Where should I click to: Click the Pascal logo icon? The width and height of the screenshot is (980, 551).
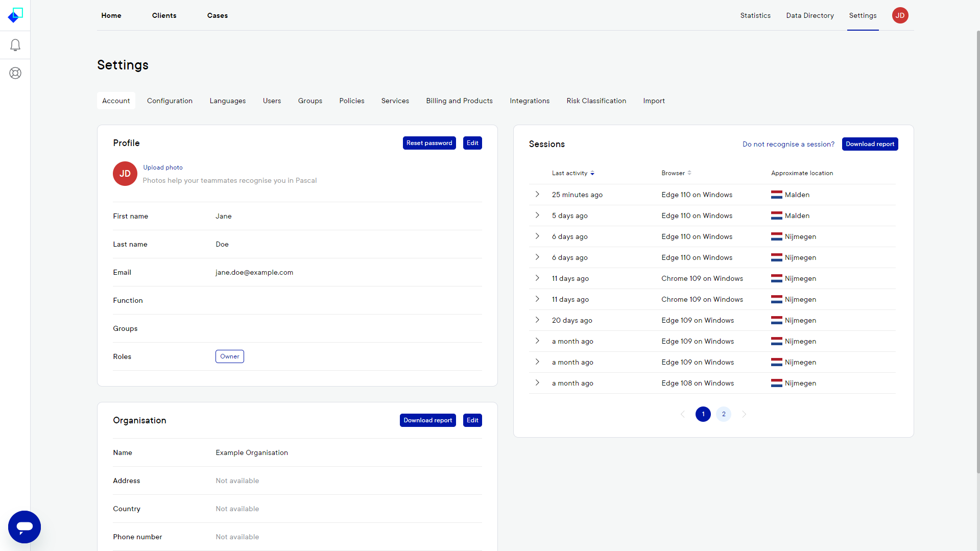(15, 15)
